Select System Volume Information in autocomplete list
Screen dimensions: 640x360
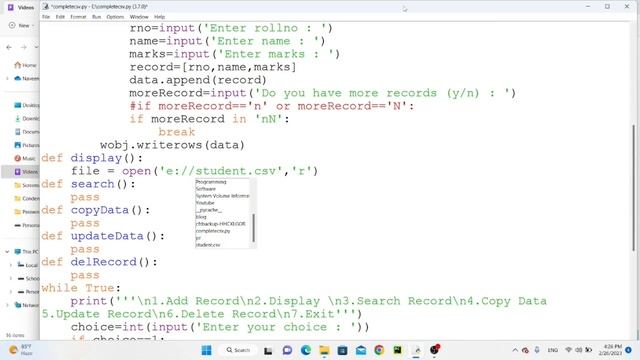point(222,196)
